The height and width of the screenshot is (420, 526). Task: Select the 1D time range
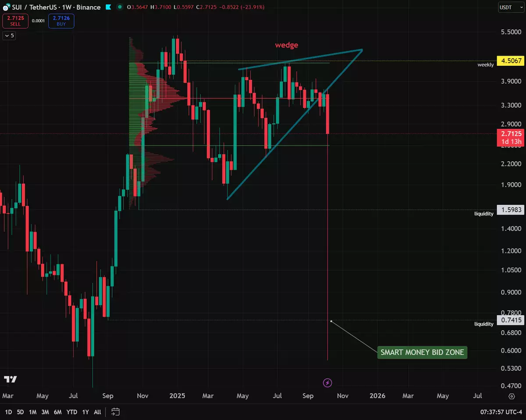point(8,412)
